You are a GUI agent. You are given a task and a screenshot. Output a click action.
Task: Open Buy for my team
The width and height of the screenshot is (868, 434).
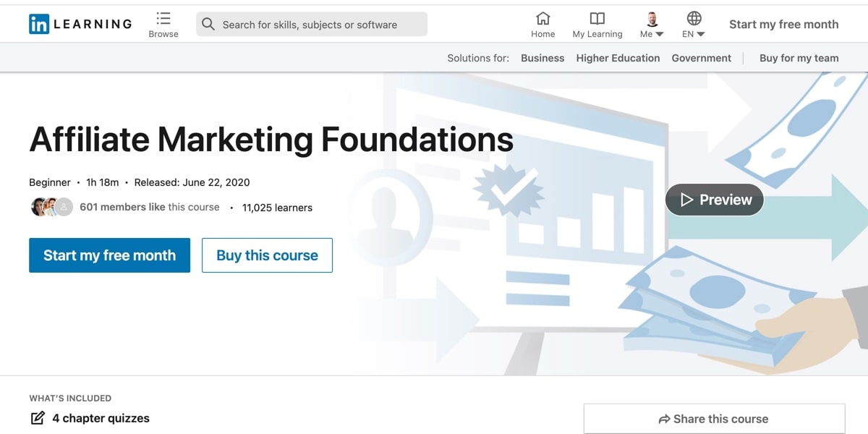799,58
